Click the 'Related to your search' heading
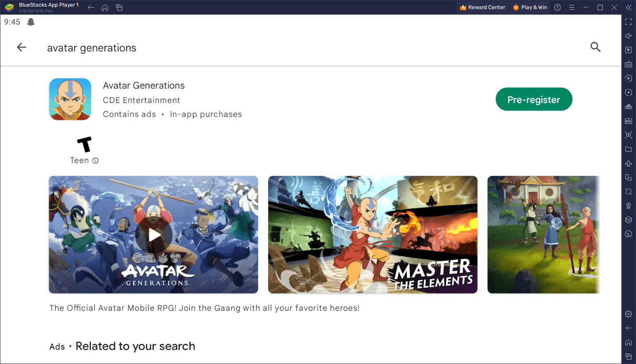 pos(135,346)
